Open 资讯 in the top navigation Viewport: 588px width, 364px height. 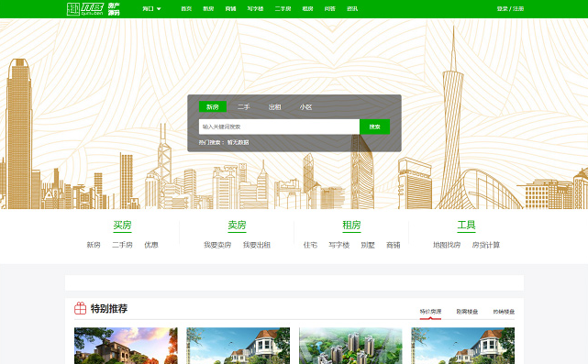point(352,8)
